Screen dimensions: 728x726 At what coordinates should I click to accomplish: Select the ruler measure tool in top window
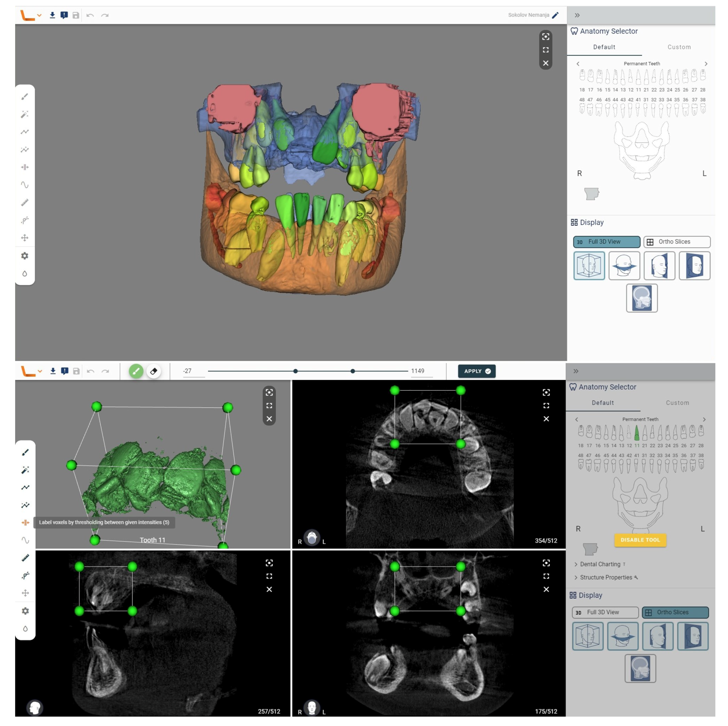pos(25,203)
